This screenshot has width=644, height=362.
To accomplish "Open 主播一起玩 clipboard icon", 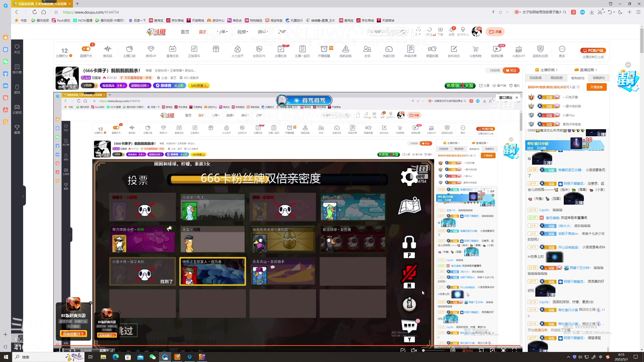I will point(302,49).
